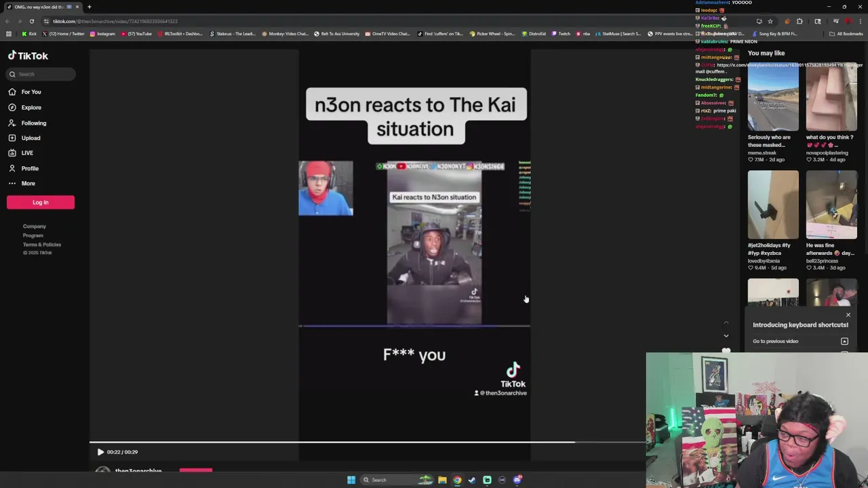
Task: Open the Kick bookmark
Action: 29,34
